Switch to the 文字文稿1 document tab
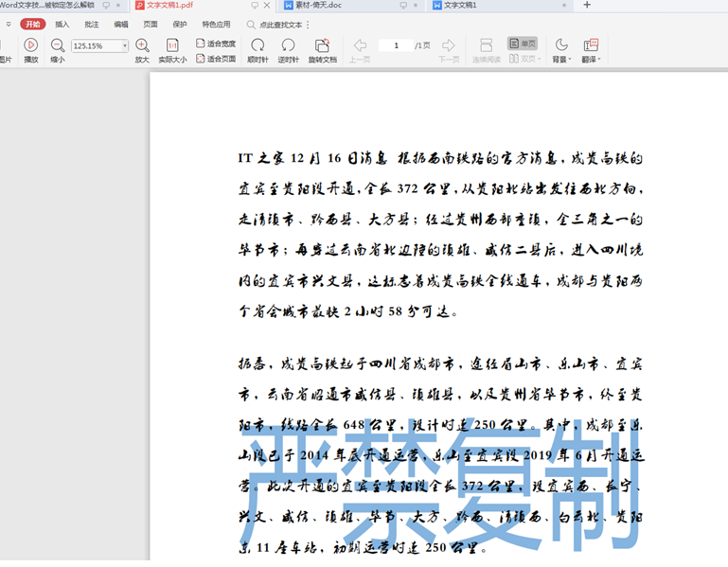This screenshot has width=728, height=567. click(460, 5)
